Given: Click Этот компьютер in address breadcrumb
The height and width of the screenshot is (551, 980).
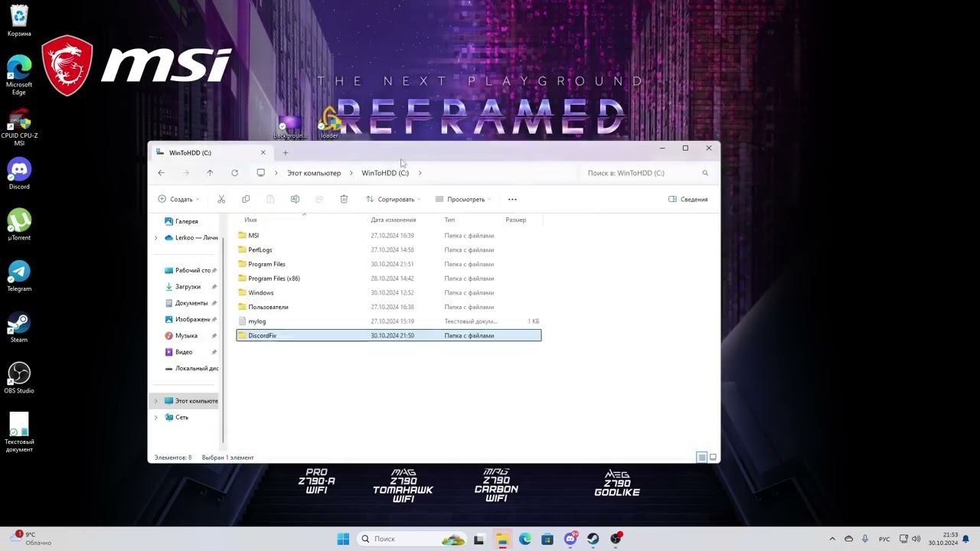Looking at the screenshot, I should [314, 173].
